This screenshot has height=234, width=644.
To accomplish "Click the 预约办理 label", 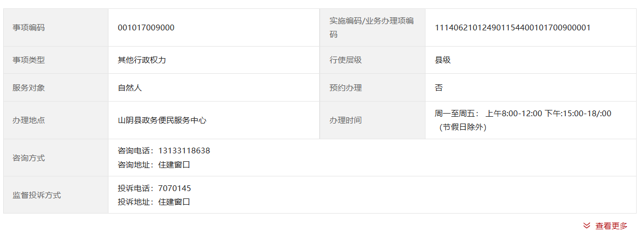I will (x=345, y=88).
